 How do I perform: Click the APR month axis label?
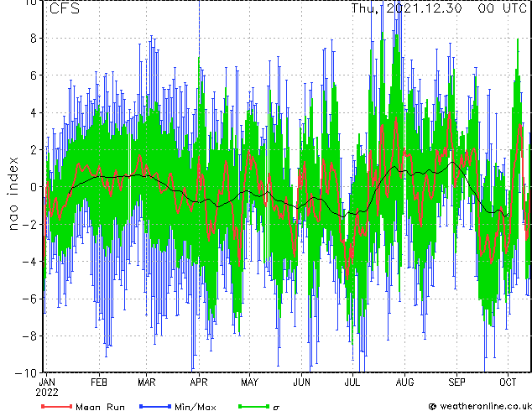pos(199,382)
